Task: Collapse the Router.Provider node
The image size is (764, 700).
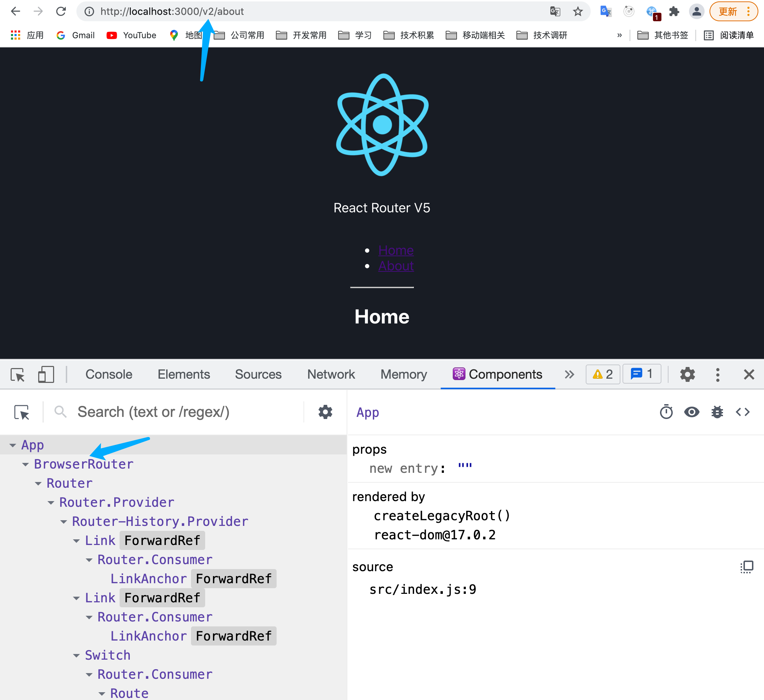Action: [x=51, y=503]
